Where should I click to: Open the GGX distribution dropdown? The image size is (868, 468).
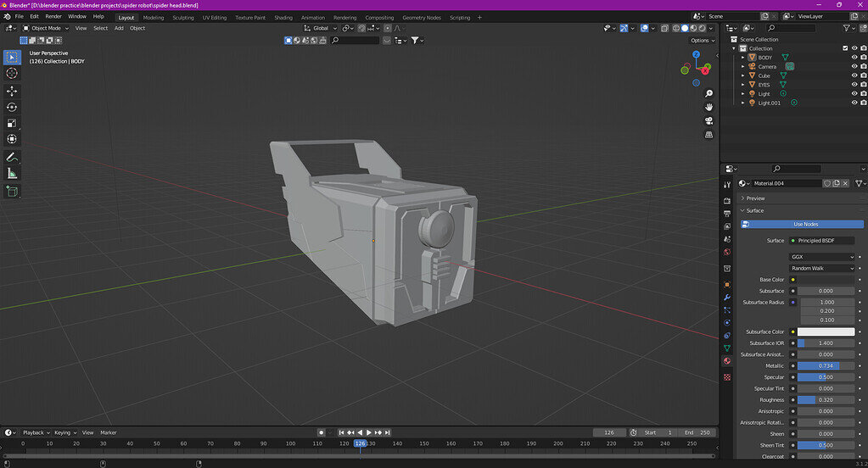pos(821,257)
